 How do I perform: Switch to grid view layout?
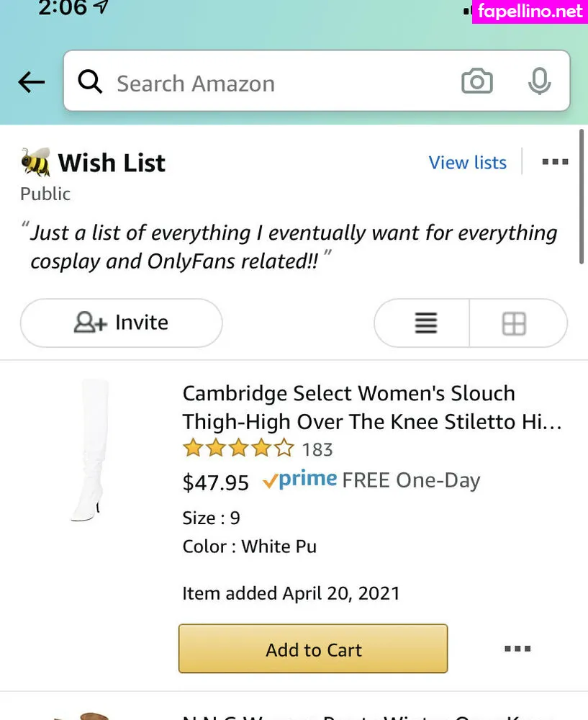(514, 323)
